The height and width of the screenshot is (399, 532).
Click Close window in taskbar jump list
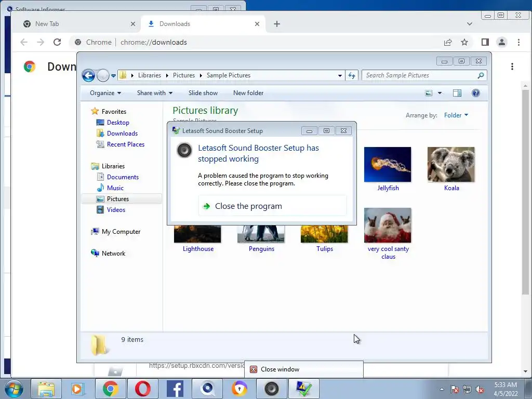click(303, 369)
